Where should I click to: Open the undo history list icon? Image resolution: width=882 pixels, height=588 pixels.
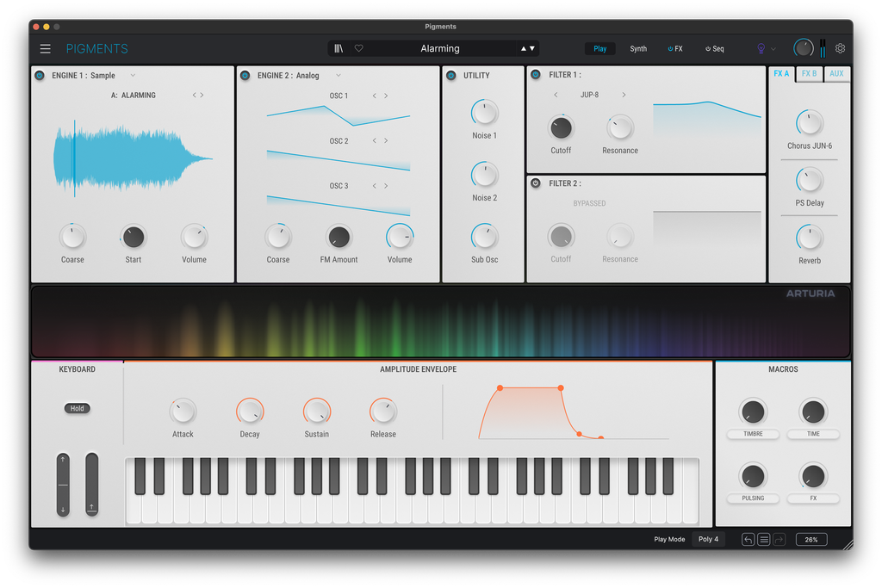(764, 540)
